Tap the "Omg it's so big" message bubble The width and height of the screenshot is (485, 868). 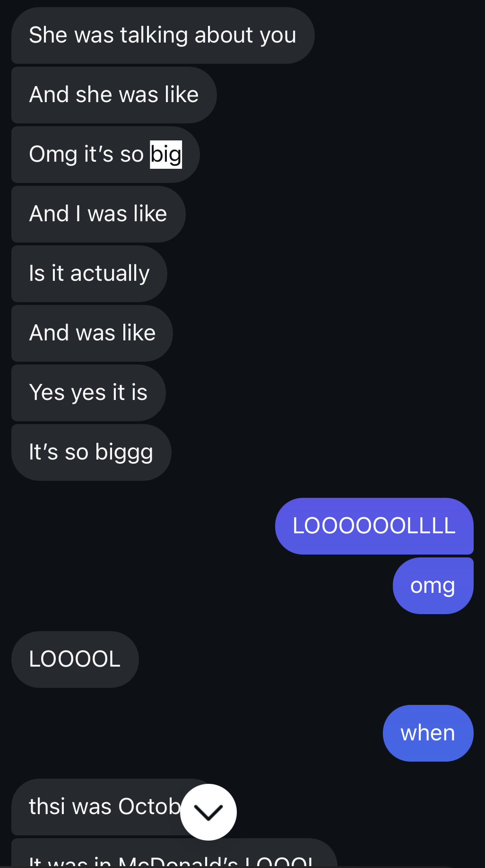point(105,155)
